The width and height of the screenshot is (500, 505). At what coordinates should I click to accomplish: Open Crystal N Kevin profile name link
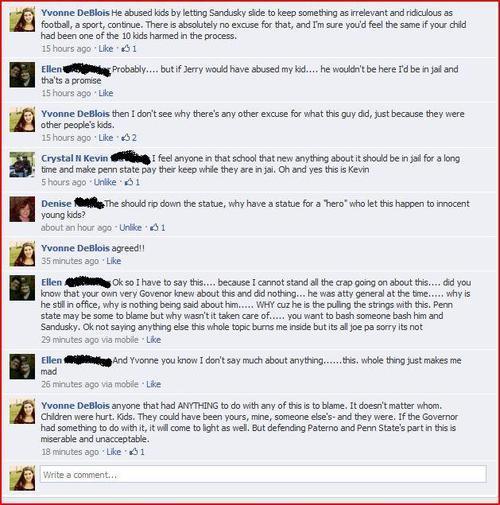75,158
